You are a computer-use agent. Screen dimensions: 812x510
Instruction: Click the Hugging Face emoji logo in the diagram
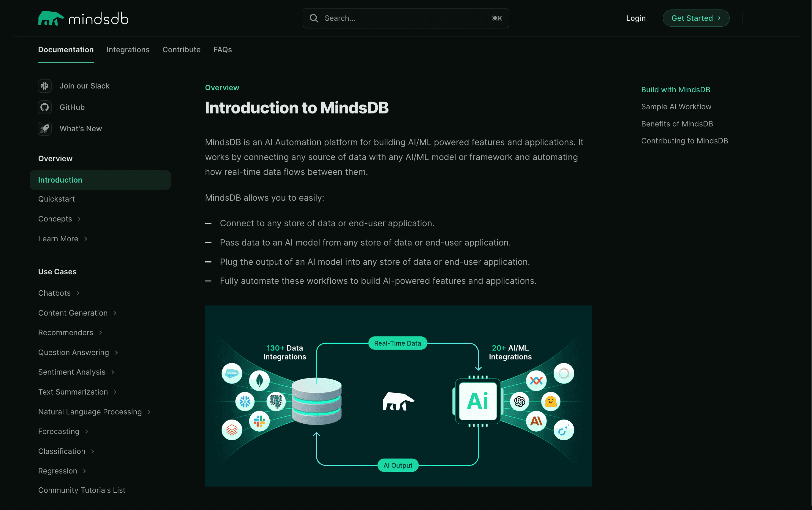click(x=551, y=401)
